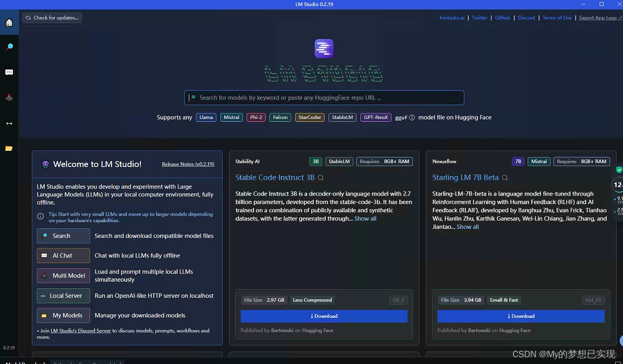
Task: Open the lmstudio.ai link
Action: tap(452, 18)
